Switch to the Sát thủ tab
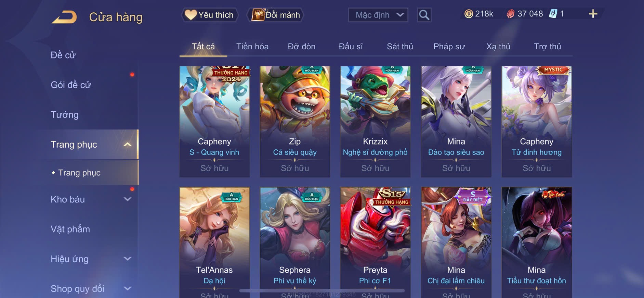Image resolution: width=644 pixels, height=298 pixels. click(x=400, y=47)
